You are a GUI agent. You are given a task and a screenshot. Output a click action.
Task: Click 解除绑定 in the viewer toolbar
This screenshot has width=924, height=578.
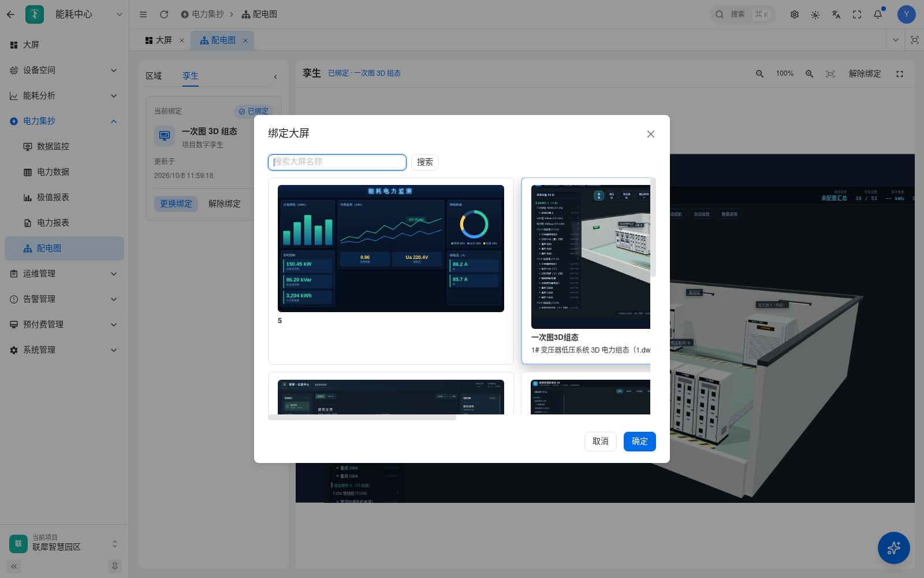tap(865, 74)
